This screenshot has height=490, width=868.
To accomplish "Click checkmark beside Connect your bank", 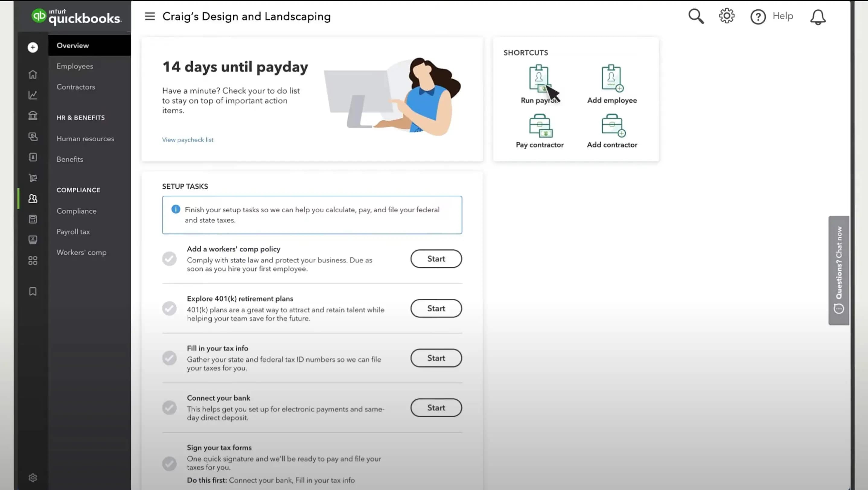I will pos(169,408).
